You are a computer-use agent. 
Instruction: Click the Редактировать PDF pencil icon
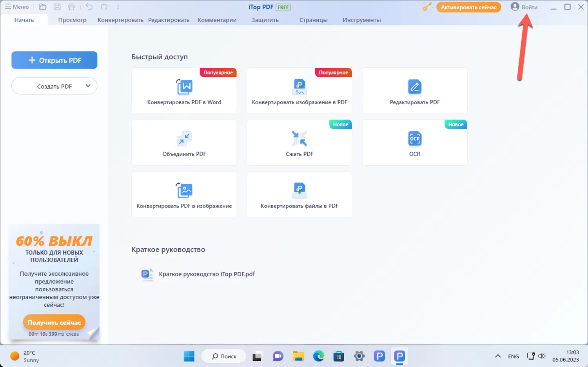tap(415, 87)
